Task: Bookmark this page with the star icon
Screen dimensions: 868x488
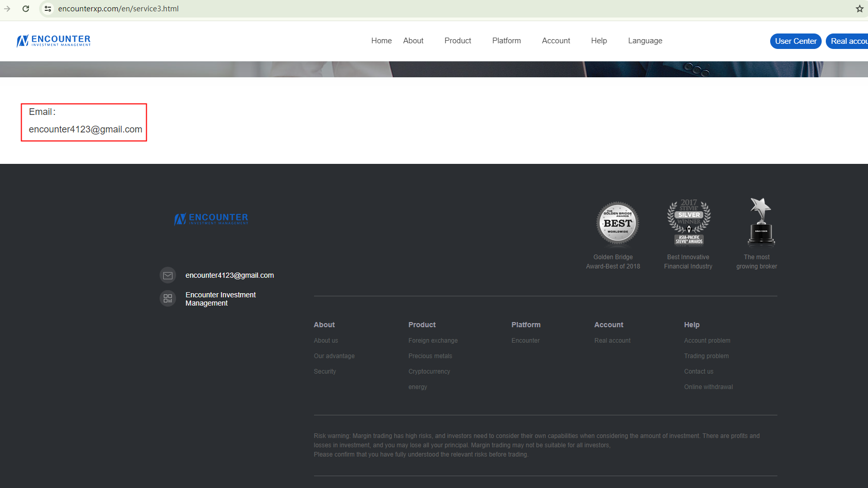Action: point(859,9)
